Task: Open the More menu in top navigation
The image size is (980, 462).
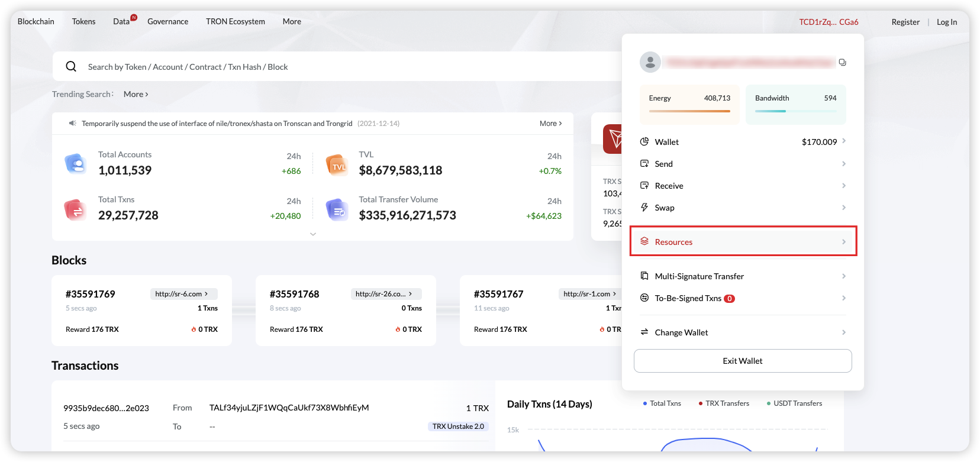Action: [x=292, y=21]
